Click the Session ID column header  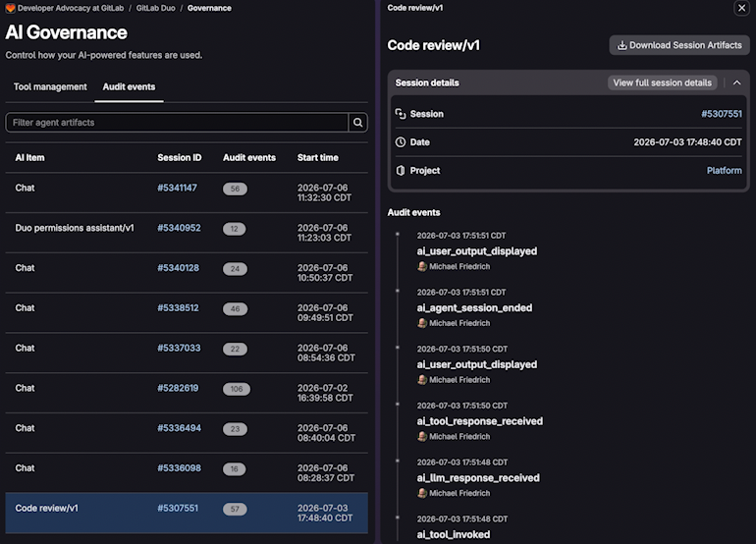pos(180,158)
